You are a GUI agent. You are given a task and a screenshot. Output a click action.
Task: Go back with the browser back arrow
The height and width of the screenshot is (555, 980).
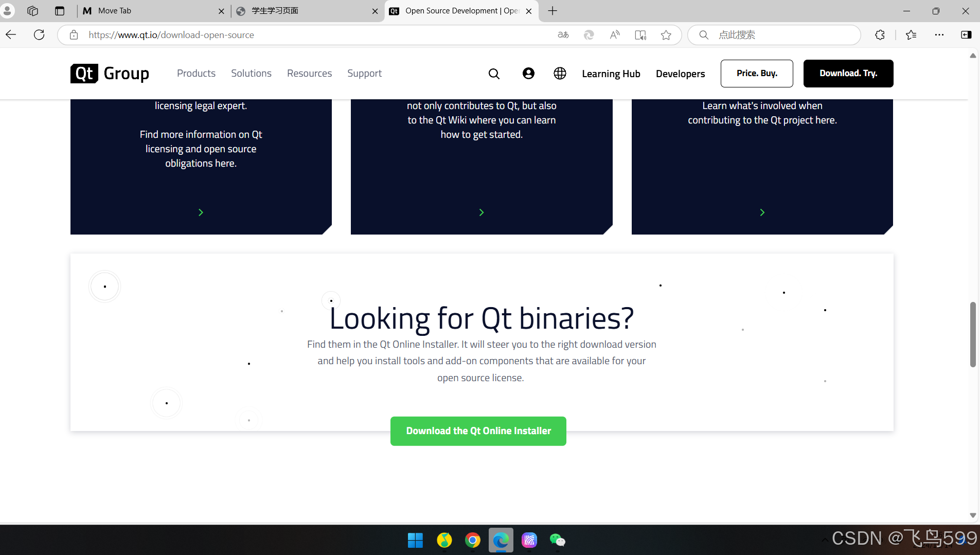coord(11,35)
